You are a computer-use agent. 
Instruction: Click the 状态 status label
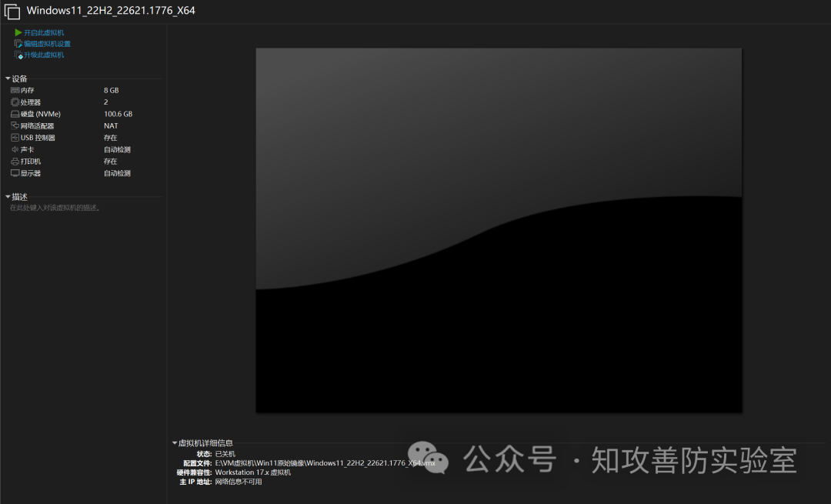click(204, 454)
